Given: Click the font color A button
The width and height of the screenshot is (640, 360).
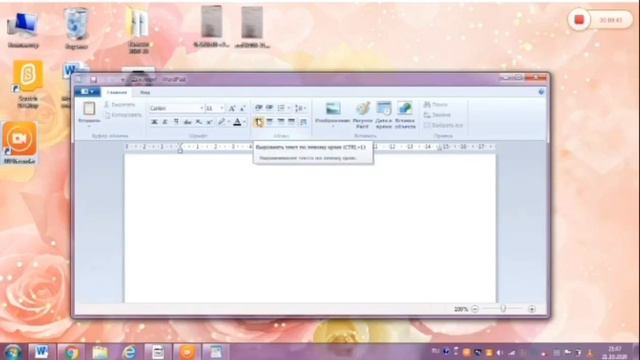Looking at the screenshot, I should 237,122.
